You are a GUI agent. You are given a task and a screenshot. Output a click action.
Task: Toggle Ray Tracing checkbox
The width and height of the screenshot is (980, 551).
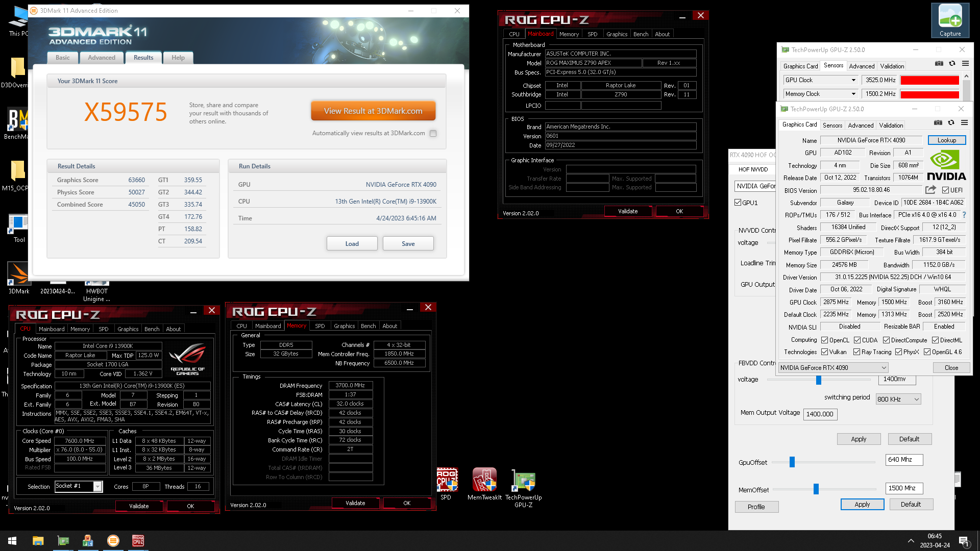(856, 352)
